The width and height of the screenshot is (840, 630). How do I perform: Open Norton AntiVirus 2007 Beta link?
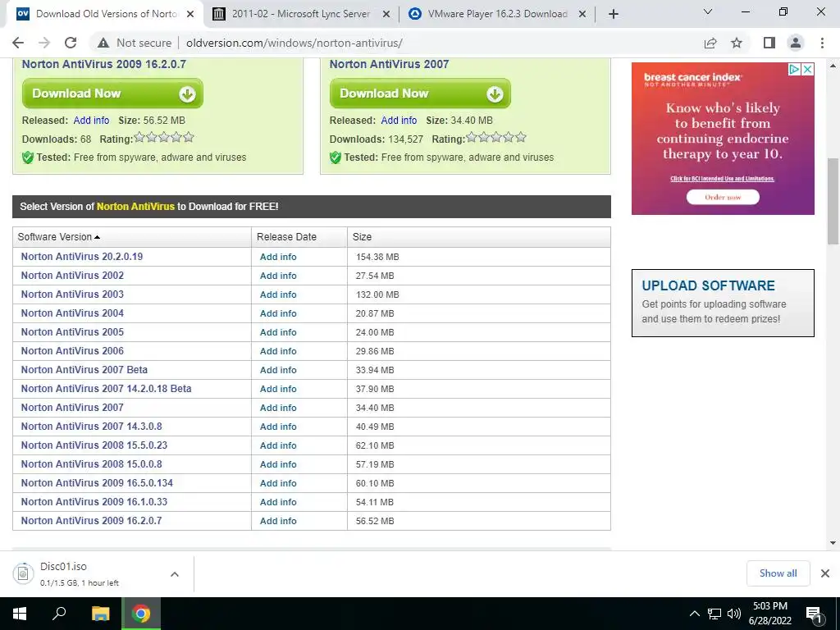(84, 370)
